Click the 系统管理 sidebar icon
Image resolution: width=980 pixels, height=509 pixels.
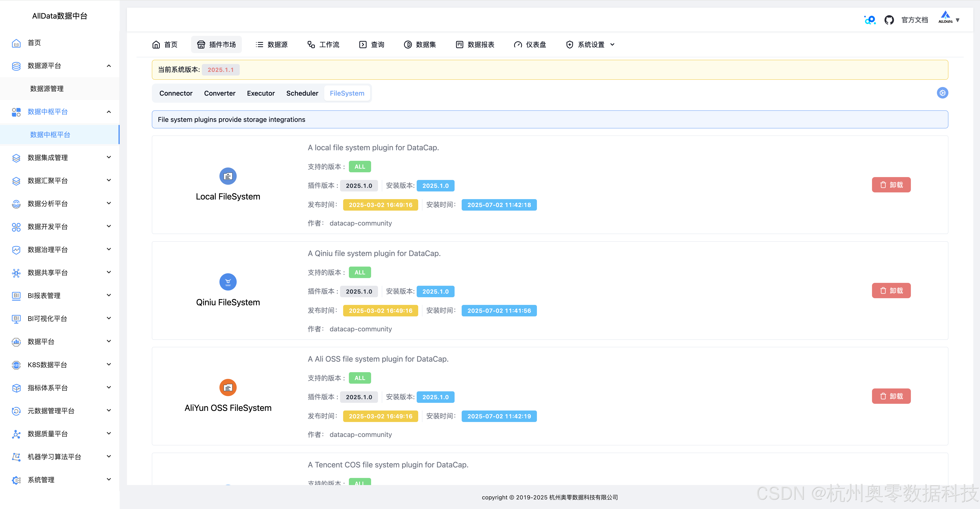pyautogui.click(x=16, y=480)
